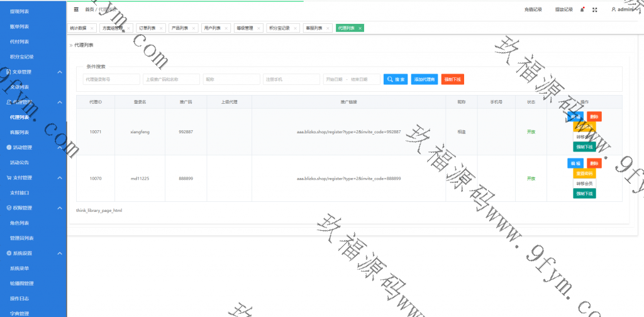
Task: Switch to the 用户列表 tab
Action: tap(213, 28)
